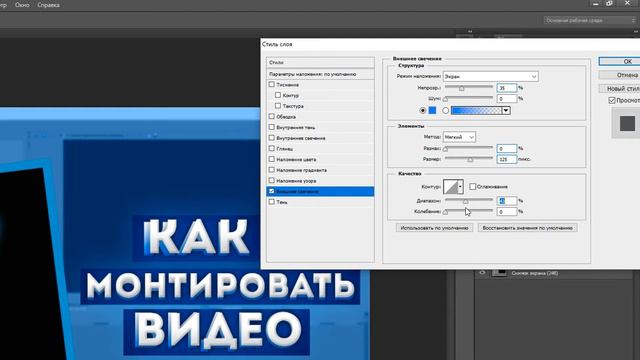
Task: Open the Контур contour curve thumbnail
Action: [x=451, y=187]
